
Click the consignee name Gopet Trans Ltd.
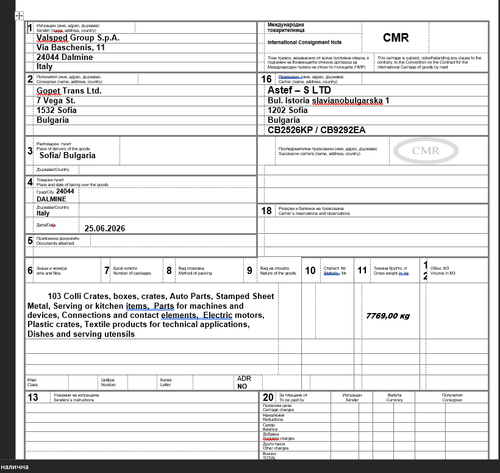coord(69,91)
